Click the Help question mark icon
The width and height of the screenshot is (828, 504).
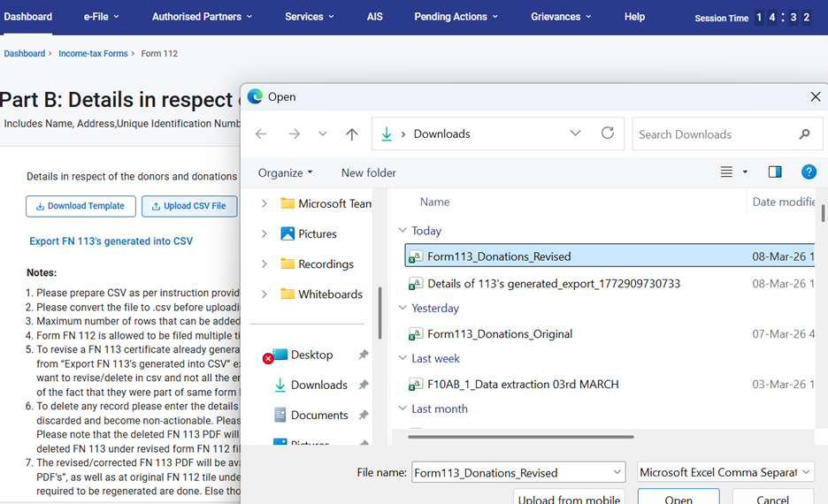pyautogui.click(x=808, y=172)
